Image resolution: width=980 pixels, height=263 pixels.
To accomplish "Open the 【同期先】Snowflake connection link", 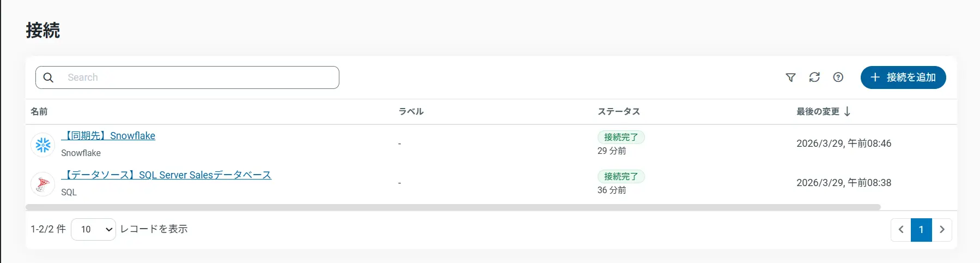I will coord(109,136).
